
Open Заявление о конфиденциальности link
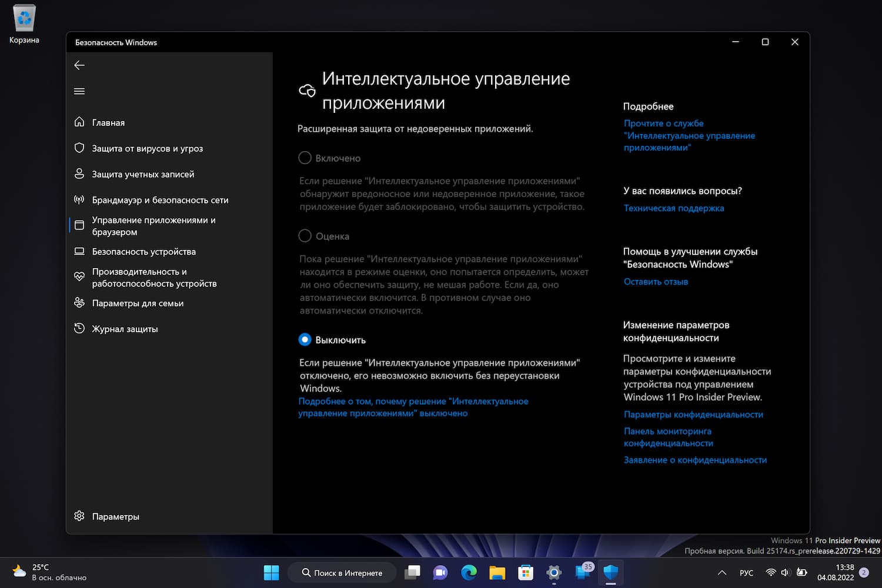tap(695, 460)
